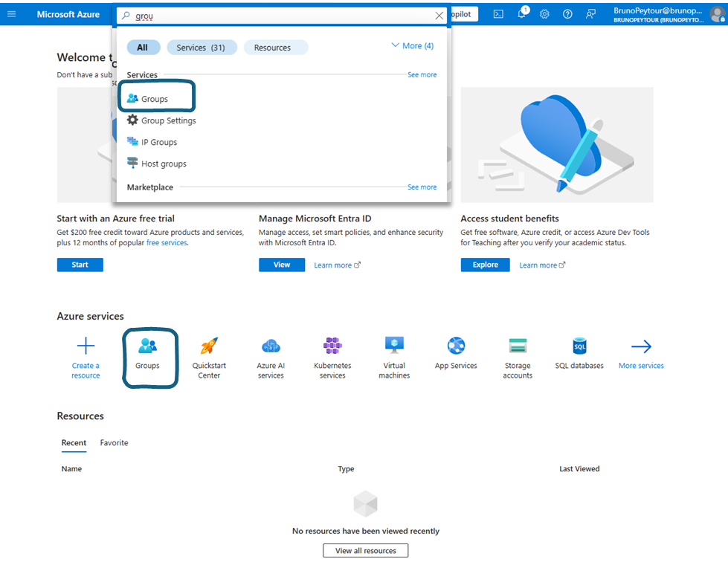
Task: Open SQL databases service icon
Action: (579, 346)
